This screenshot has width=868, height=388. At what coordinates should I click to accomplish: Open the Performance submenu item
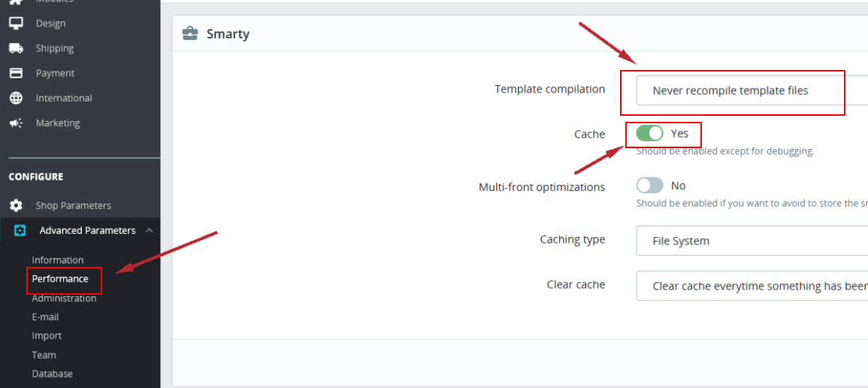60,279
